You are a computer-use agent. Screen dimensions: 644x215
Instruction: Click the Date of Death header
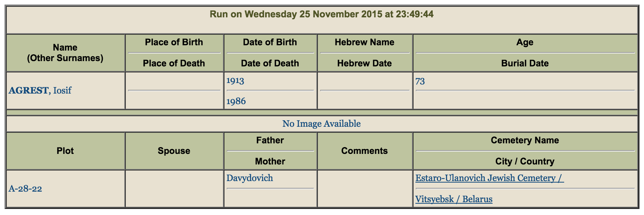click(270, 63)
